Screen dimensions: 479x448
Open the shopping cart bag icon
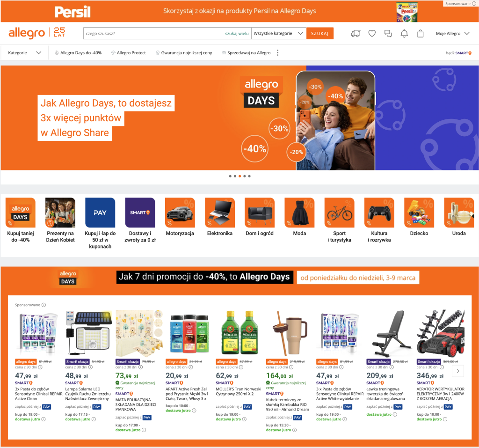(421, 33)
